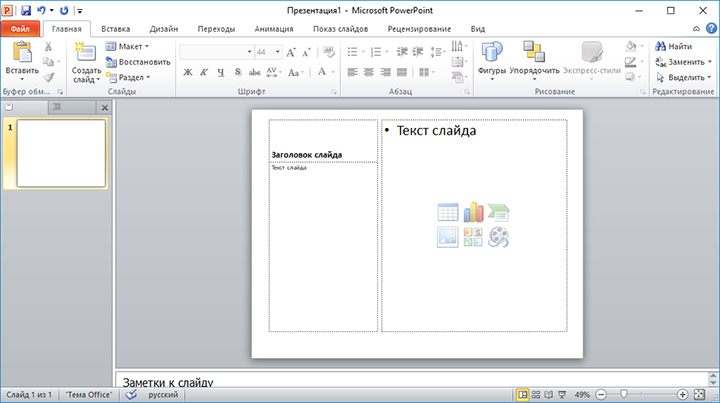Switch to the Вставка tab

click(115, 29)
